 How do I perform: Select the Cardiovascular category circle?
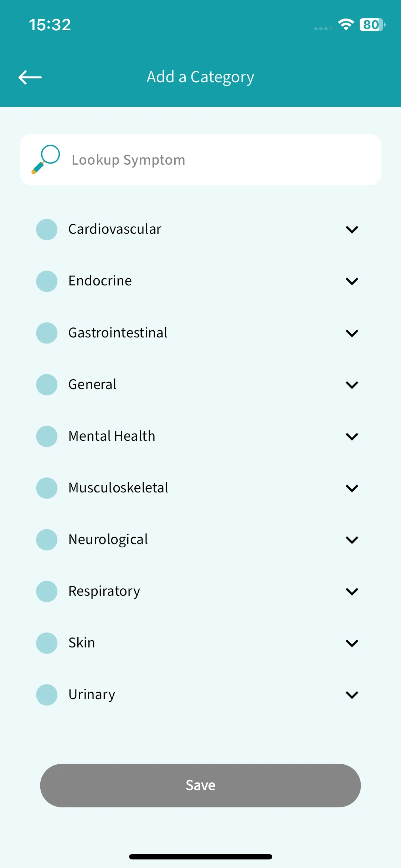point(47,229)
